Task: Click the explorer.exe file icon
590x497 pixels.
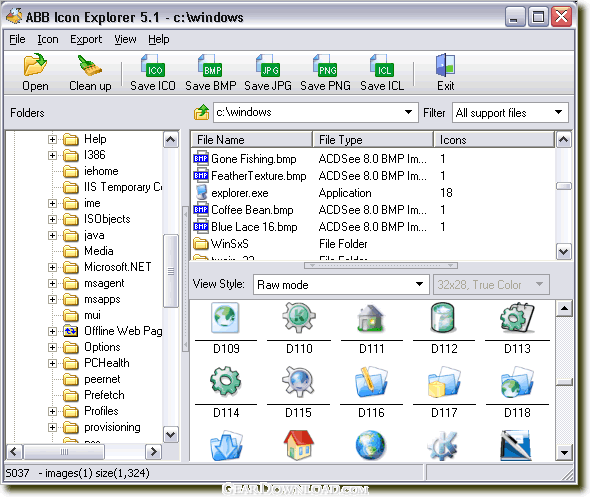Action: tap(202, 192)
